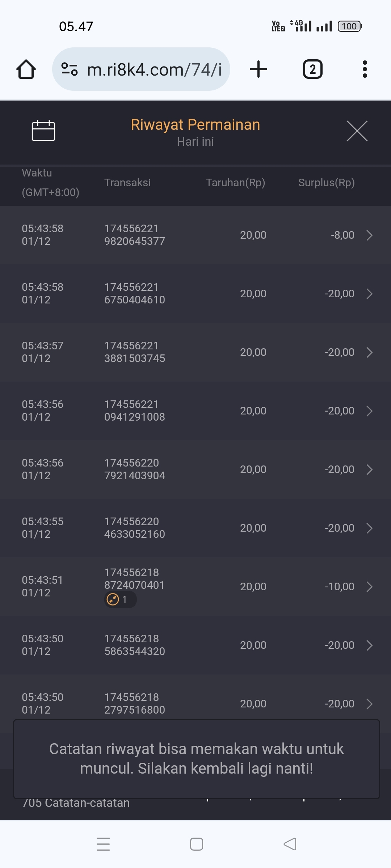This screenshot has height=868, width=391.
Task: Open transaction row 3881503745
Action: point(195,352)
